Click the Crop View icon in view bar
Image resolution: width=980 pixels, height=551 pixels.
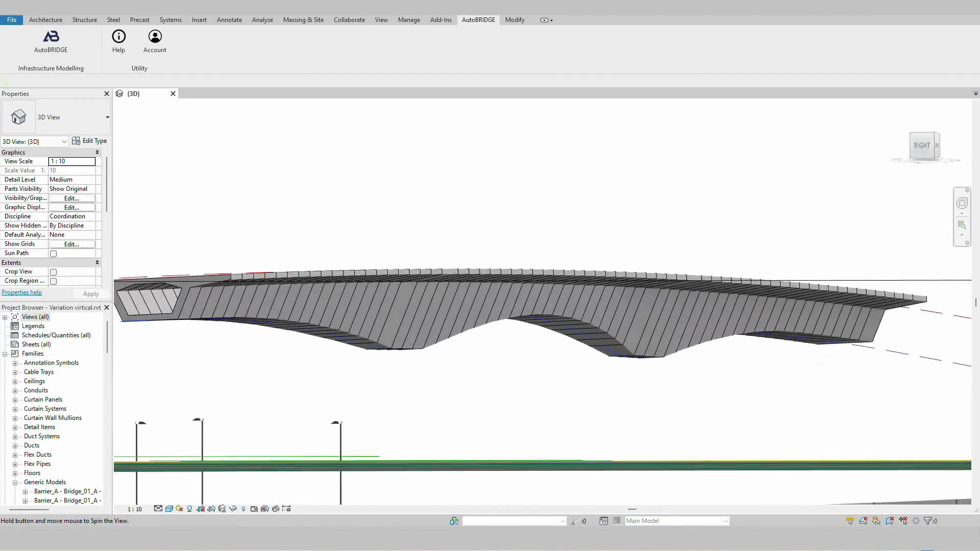(x=201, y=508)
